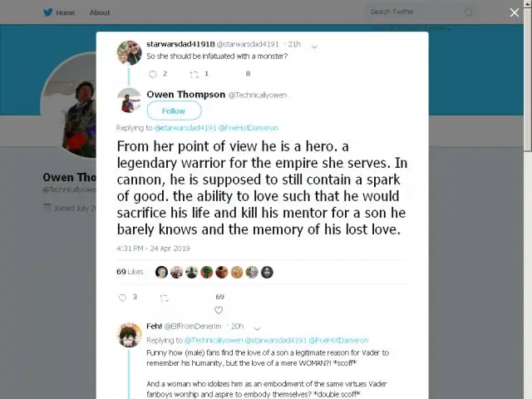Screen dimensions: 532x399
Task: Click the Twitter bird logo
Action: (x=48, y=12)
